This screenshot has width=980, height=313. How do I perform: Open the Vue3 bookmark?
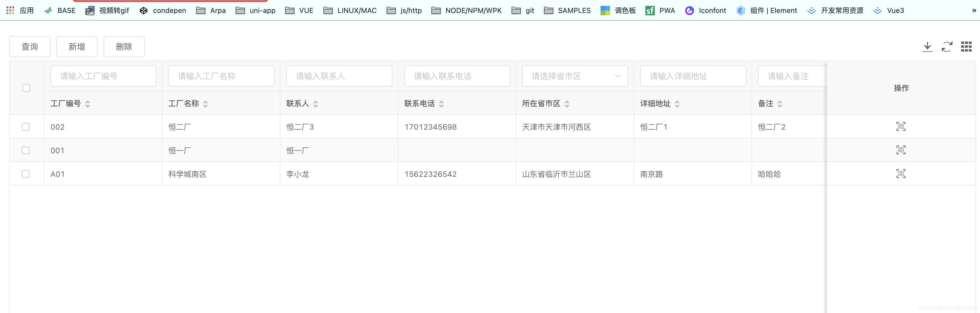889,10
